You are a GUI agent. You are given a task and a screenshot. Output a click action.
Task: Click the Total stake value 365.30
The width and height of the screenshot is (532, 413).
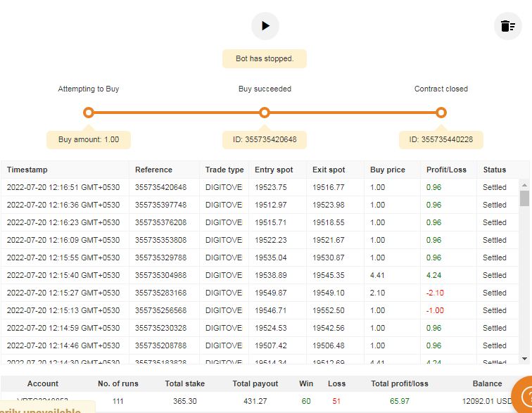pos(185,401)
